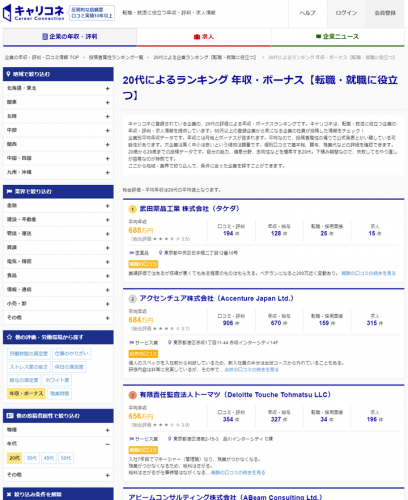Open Accenture's 口コミ・評判 906件 count
The width and height of the screenshot is (408, 500).
pyautogui.click(x=231, y=320)
